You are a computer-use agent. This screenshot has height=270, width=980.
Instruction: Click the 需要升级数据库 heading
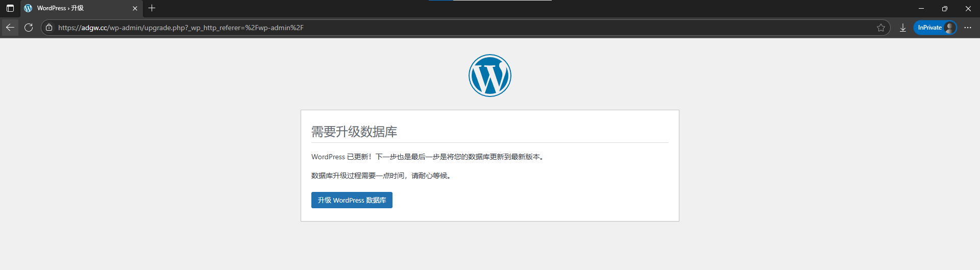pyautogui.click(x=354, y=132)
